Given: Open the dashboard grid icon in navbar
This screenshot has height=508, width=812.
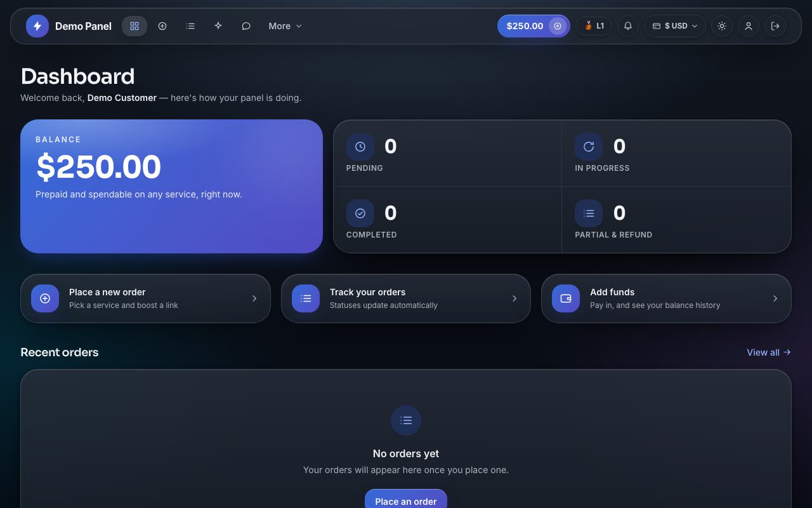Looking at the screenshot, I should coord(134,26).
